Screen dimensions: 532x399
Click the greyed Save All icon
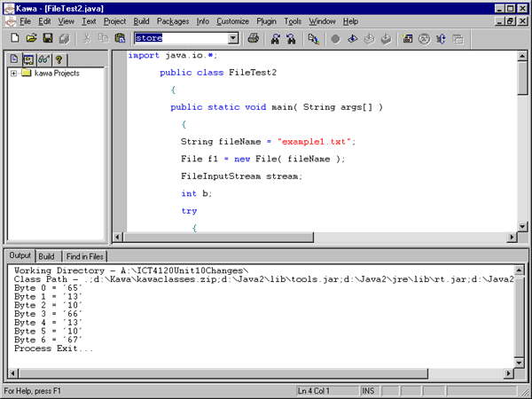tap(64, 38)
